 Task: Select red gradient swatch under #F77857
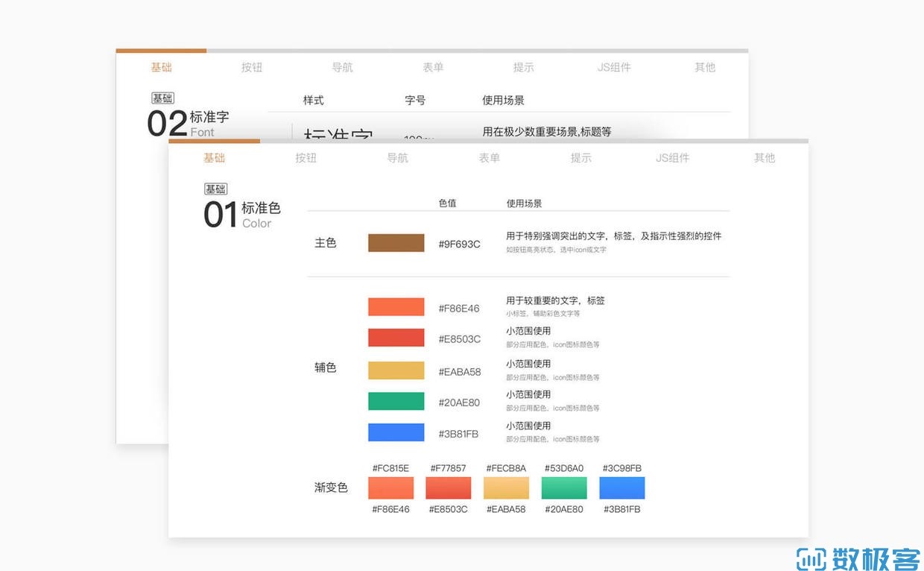[x=449, y=488]
